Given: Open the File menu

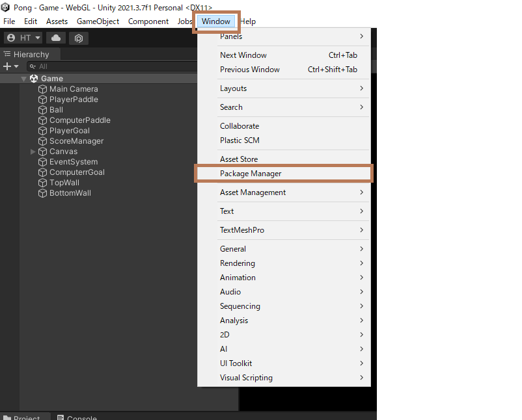Looking at the screenshot, I should tap(9, 21).
